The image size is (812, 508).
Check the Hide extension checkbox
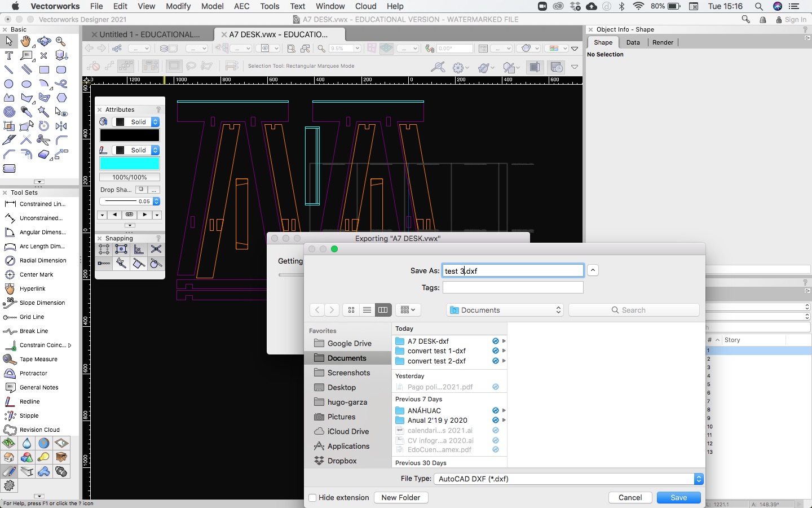tap(312, 498)
